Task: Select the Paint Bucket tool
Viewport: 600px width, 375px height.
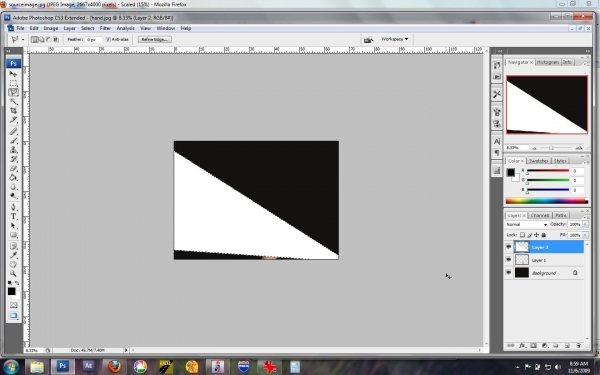Action: [x=13, y=178]
